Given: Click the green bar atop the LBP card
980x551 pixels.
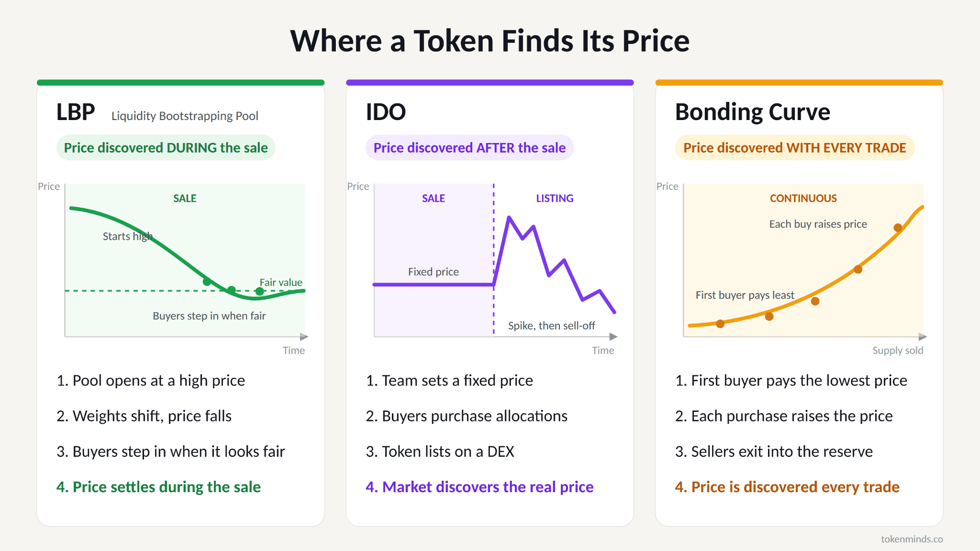Looking at the screenshot, I should (181, 83).
